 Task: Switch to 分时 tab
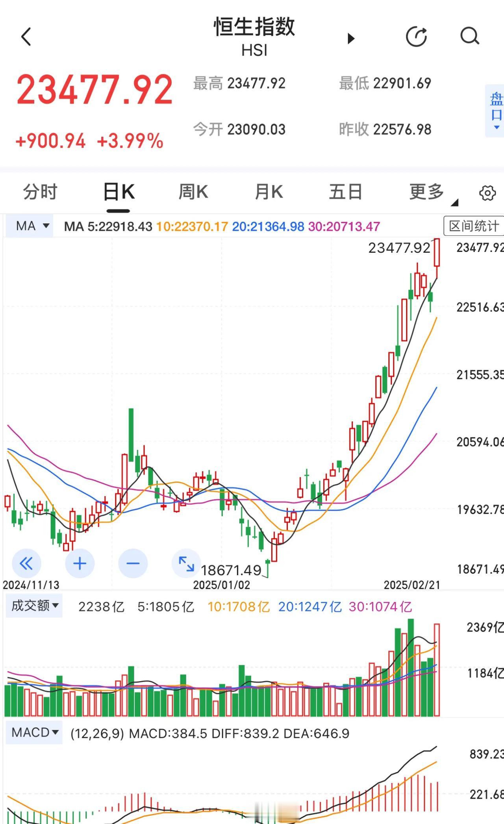[x=40, y=192]
